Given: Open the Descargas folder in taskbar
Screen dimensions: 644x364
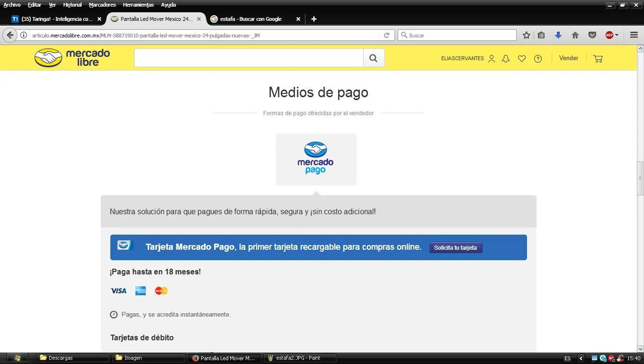Looking at the screenshot, I should click(x=73, y=358).
